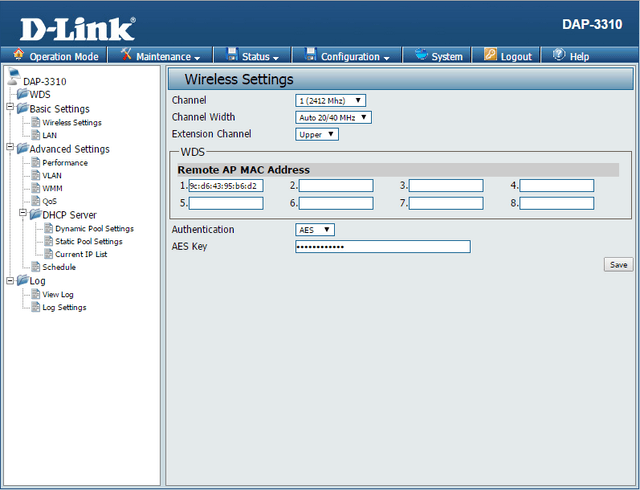Click the LAN page icon in tree

pos(36,135)
